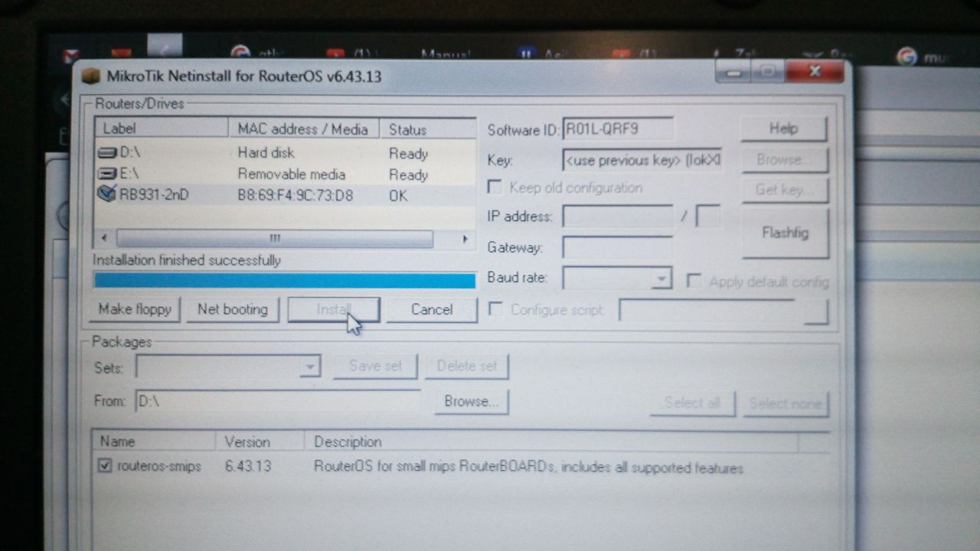Viewport: 980px width, 551px height.
Task: Click the Hard disk media cell
Action: tap(266, 152)
